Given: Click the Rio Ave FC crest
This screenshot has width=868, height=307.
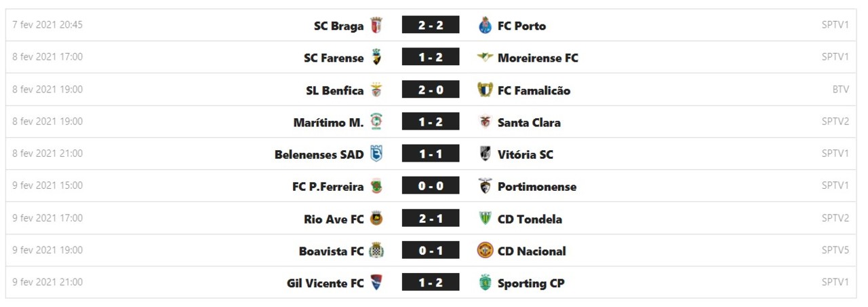Looking at the screenshot, I should point(376,219).
